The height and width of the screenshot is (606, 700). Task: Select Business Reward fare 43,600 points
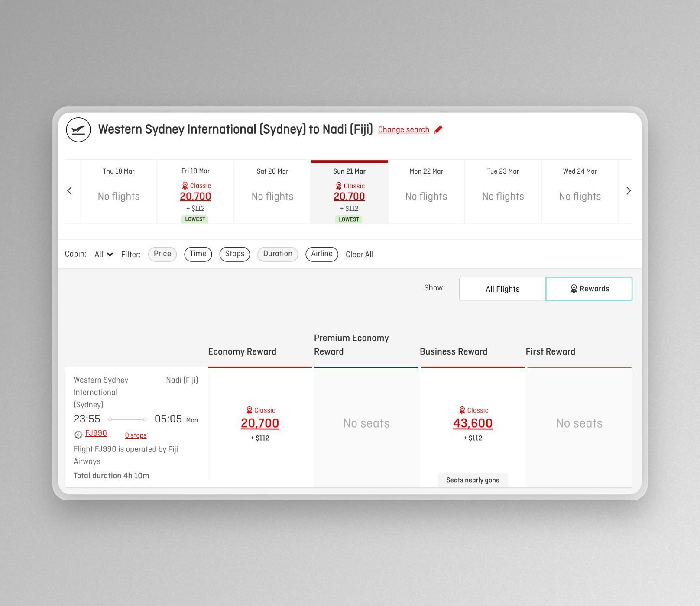pos(473,423)
